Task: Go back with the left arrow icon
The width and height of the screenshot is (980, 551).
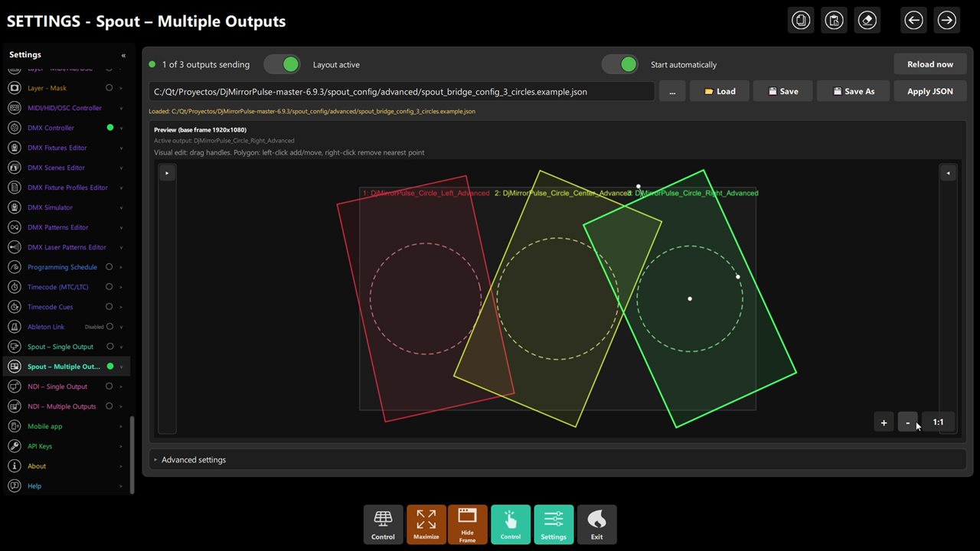Action: (x=913, y=20)
